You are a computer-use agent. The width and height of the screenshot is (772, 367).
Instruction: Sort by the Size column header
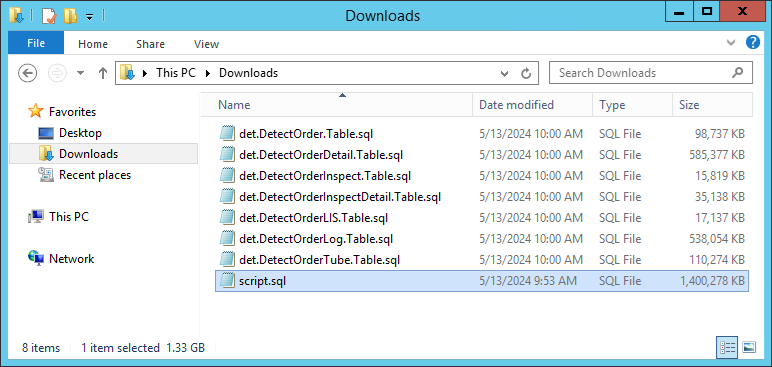click(712, 105)
